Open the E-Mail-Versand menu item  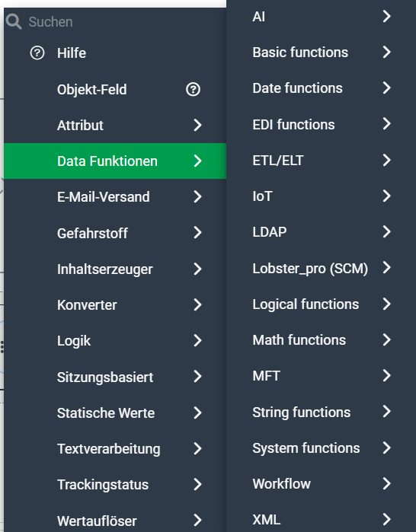pyautogui.click(x=115, y=197)
